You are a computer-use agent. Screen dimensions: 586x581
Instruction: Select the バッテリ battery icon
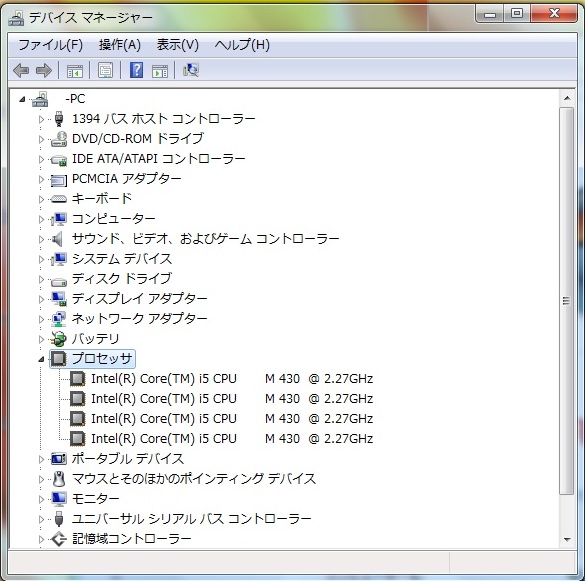coord(59,339)
